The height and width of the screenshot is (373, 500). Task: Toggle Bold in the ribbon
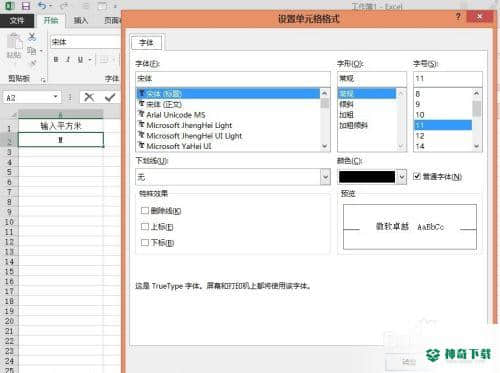click(56, 60)
